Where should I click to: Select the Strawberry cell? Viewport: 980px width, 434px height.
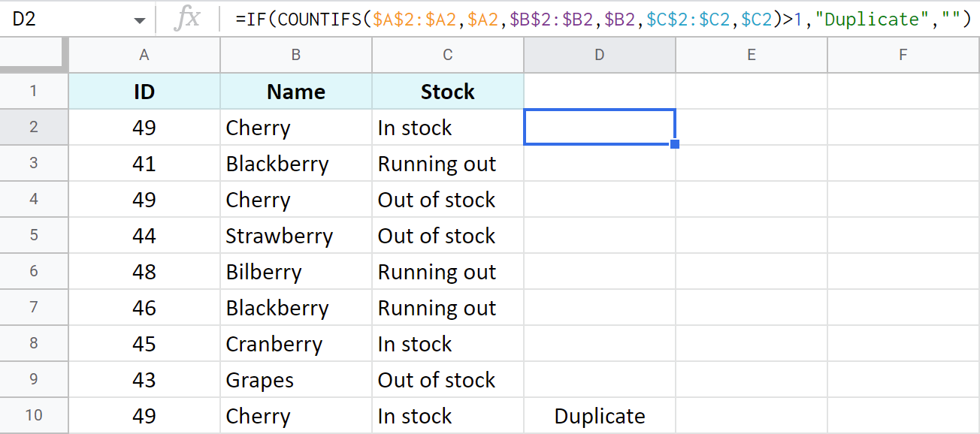tap(295, 235)
